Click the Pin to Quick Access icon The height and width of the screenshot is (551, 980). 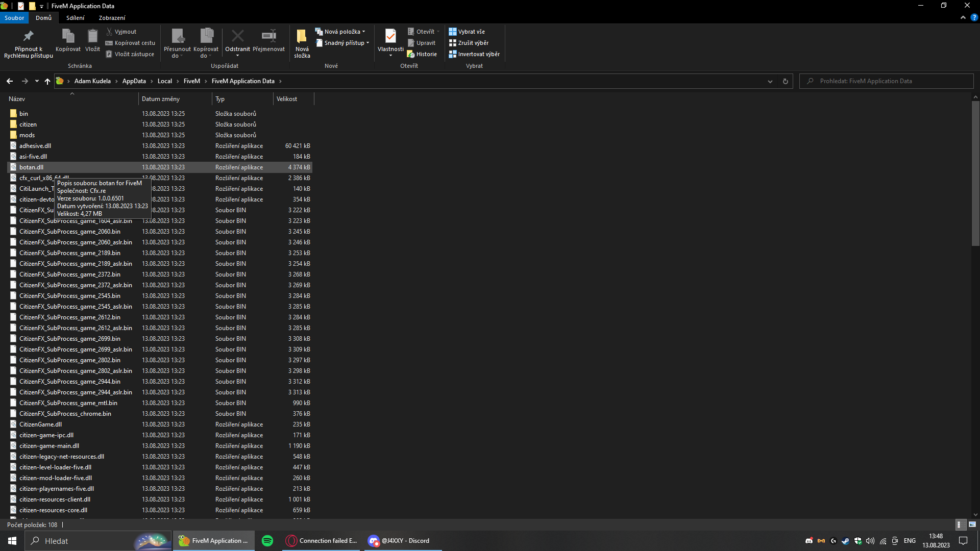(28, 36)
